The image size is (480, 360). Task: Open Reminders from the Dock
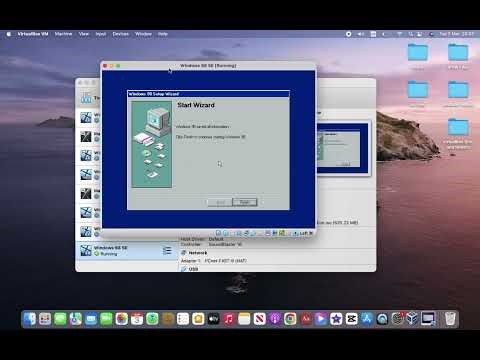(183, 319)
